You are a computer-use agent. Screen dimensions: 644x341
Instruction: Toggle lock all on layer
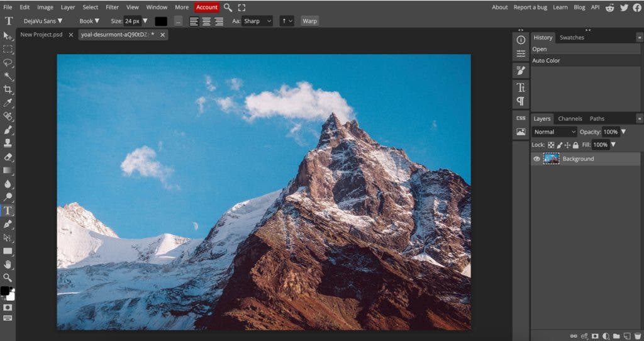click(575, 145)
